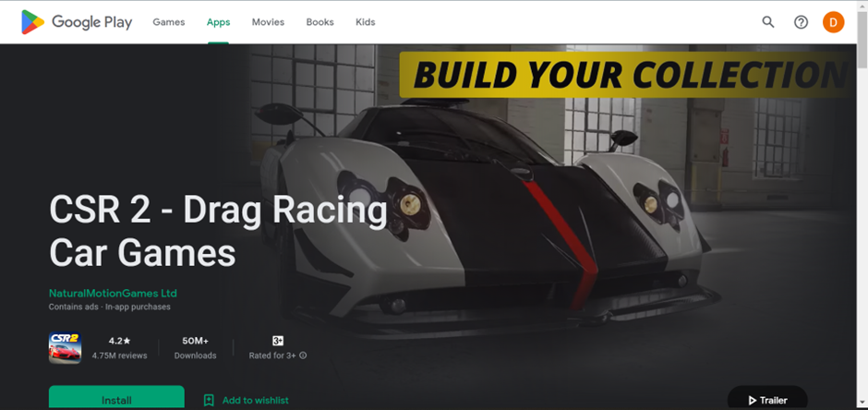
Task: Click the green Install button
Action: click(116, 398)
